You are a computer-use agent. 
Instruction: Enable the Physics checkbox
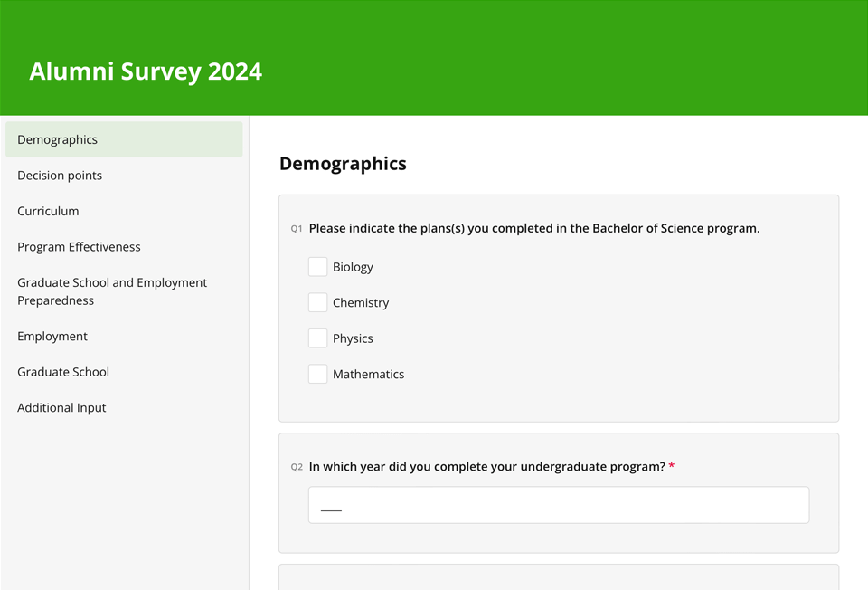pyautogui.click(x=317, y=338)
